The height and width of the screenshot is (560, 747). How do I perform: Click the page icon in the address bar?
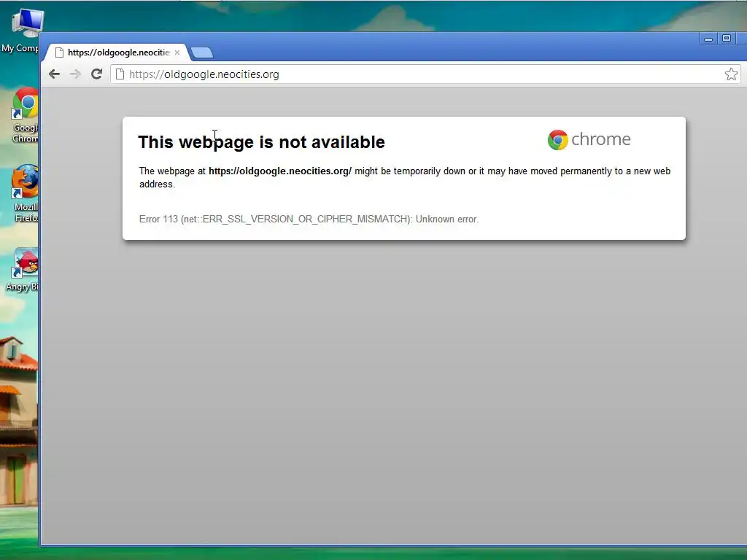click(x=120, y=74)
